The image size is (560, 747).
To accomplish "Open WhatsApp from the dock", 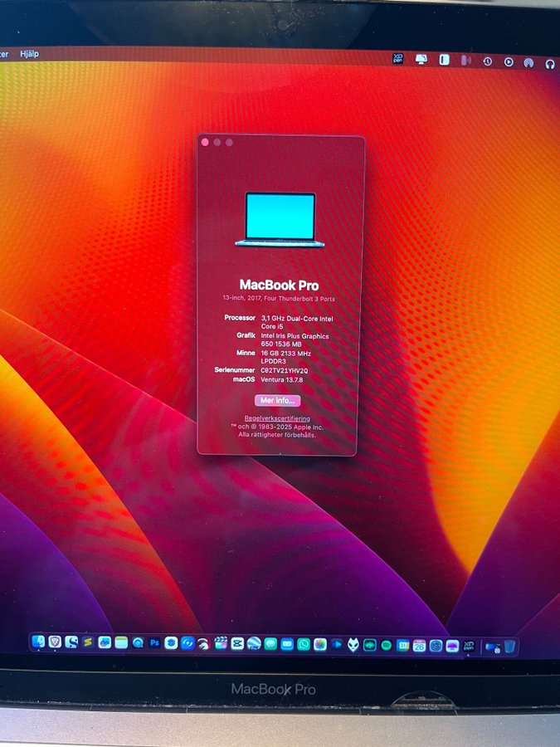I will [x=304, y=645].
